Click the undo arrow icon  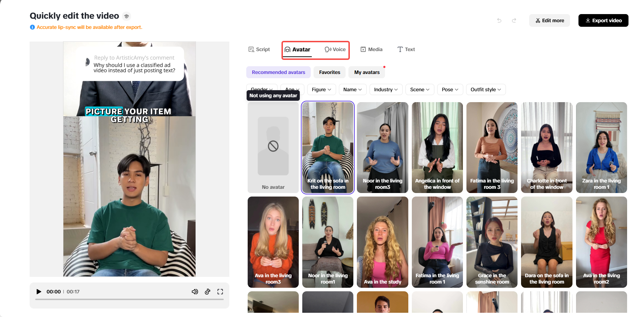coord(499,20)
